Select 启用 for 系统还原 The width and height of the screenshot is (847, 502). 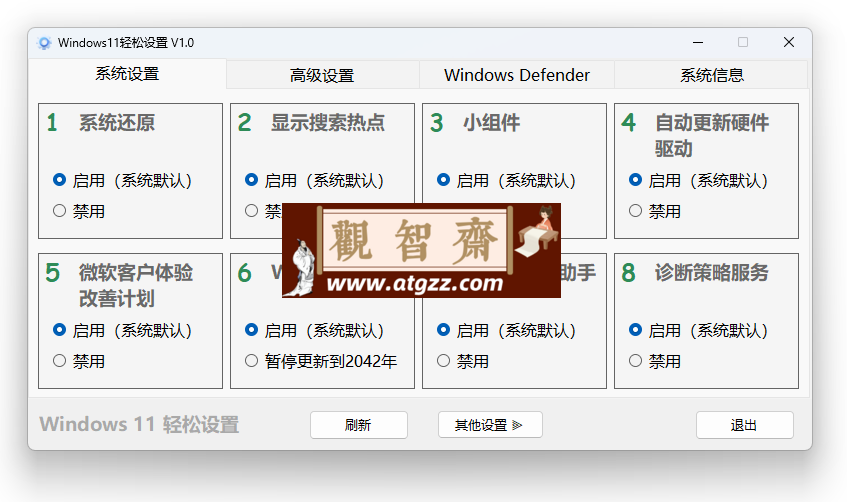(122, 180)
